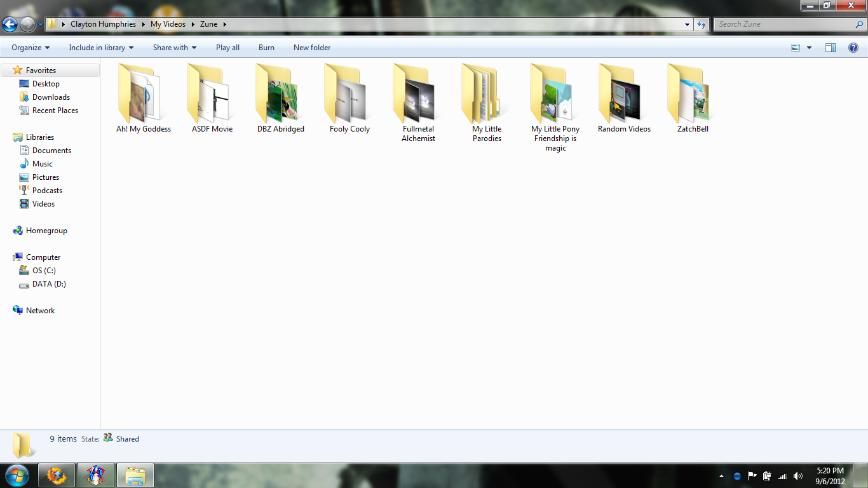Click Clayton Humphries in address breadcrumb

pos(103,24)
